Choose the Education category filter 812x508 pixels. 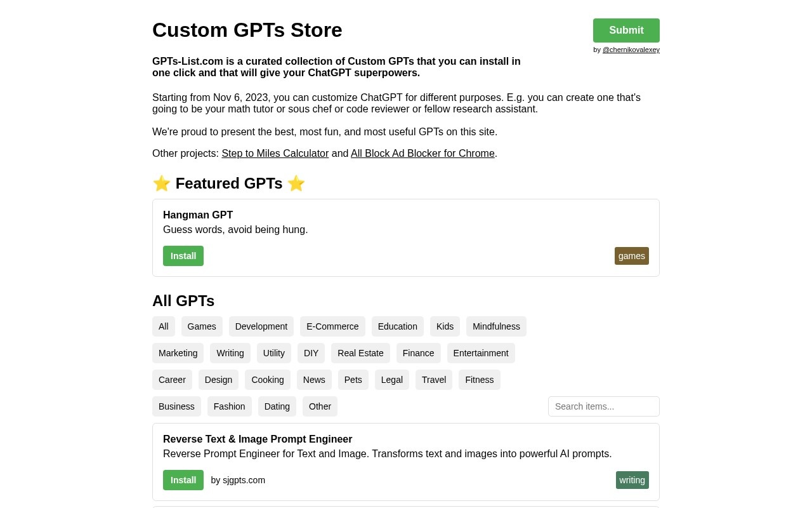(398, 326)
